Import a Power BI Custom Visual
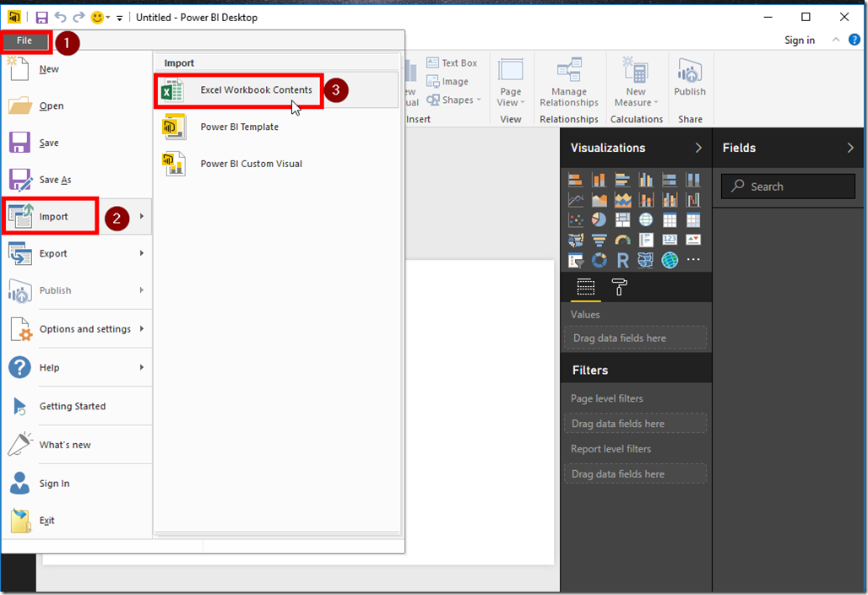The image size is (868, 595). [x=277, y=164]
